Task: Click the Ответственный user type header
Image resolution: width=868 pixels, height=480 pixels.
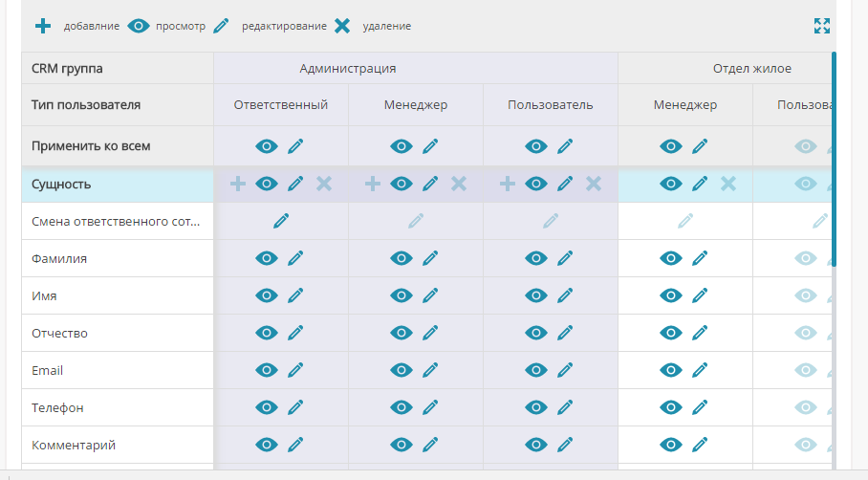Action: pos(281,105)
